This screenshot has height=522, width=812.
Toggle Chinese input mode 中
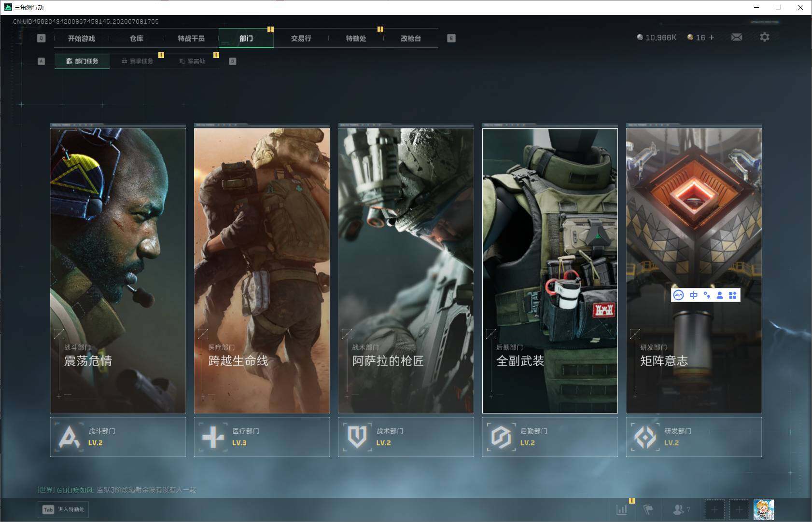point(694,295)
